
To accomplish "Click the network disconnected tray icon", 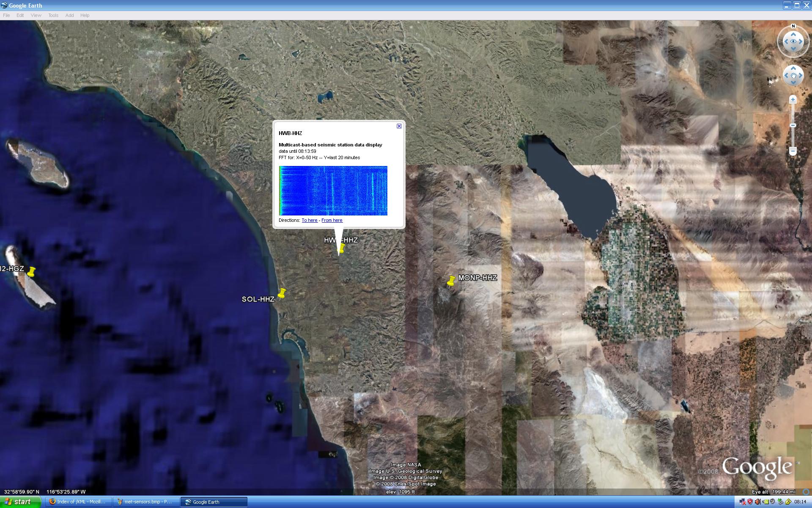I will click(x=742, y=502).
